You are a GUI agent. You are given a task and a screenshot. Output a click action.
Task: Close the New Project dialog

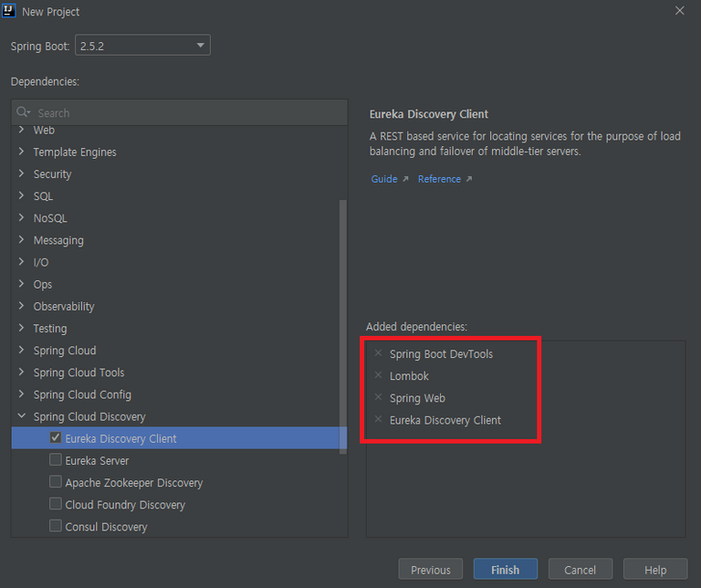679,11
